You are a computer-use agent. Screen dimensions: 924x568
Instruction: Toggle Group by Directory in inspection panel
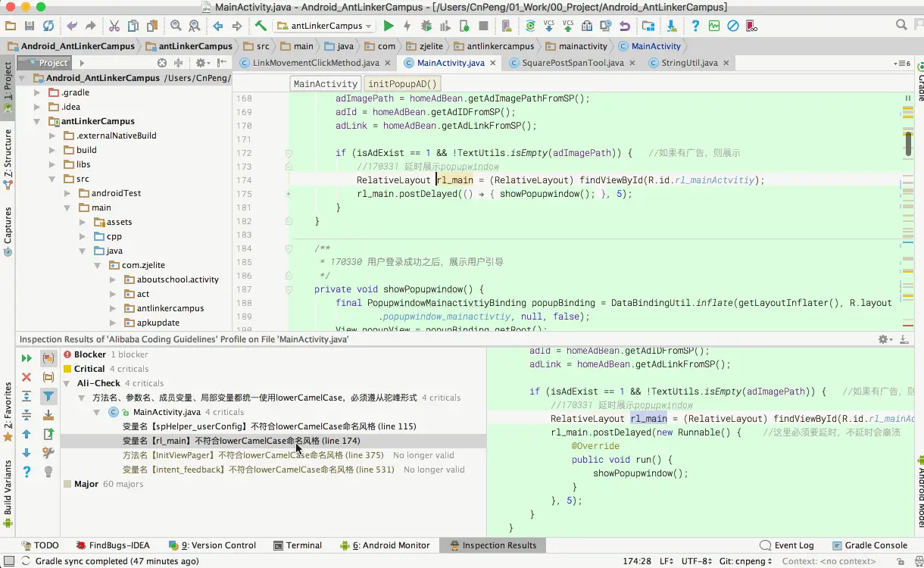[x=48, y=377]
